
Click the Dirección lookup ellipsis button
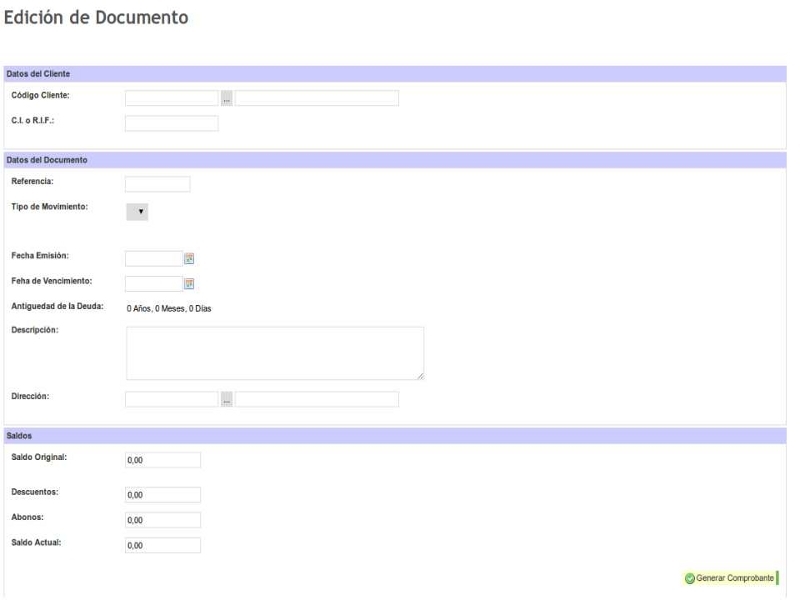(x=227, y=400)
